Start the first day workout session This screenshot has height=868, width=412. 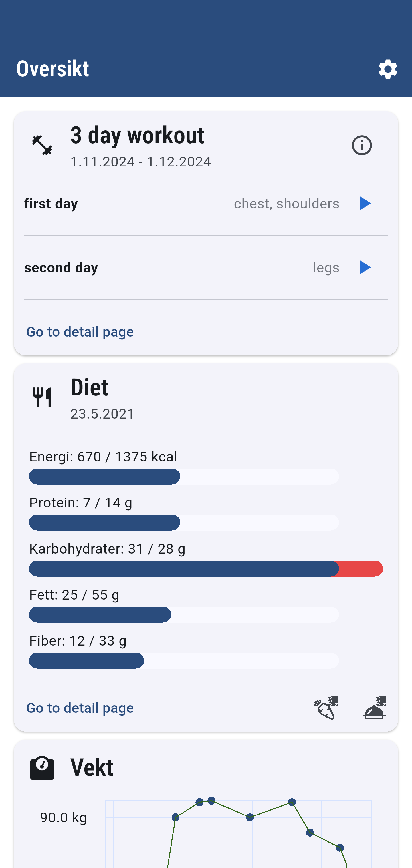365,204
